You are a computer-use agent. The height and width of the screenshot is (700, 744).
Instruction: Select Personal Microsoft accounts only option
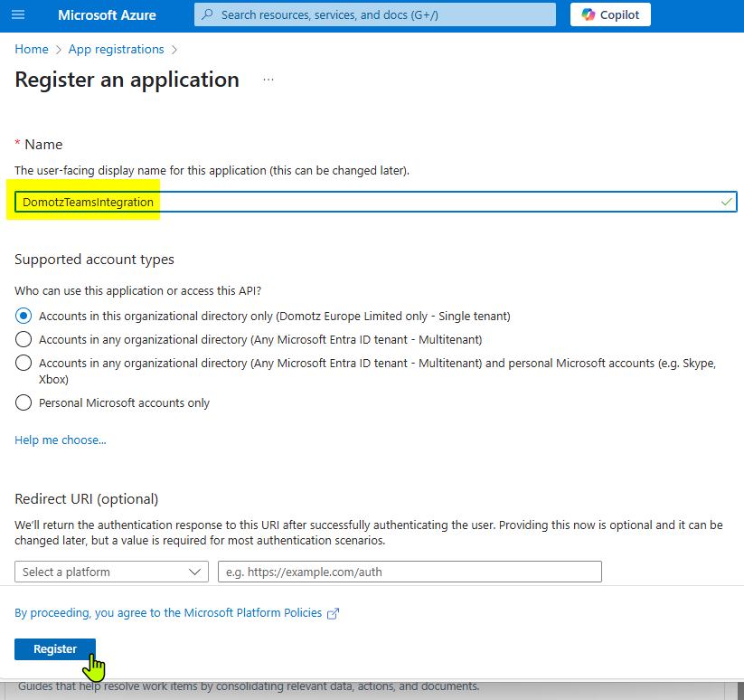(24, 403)
